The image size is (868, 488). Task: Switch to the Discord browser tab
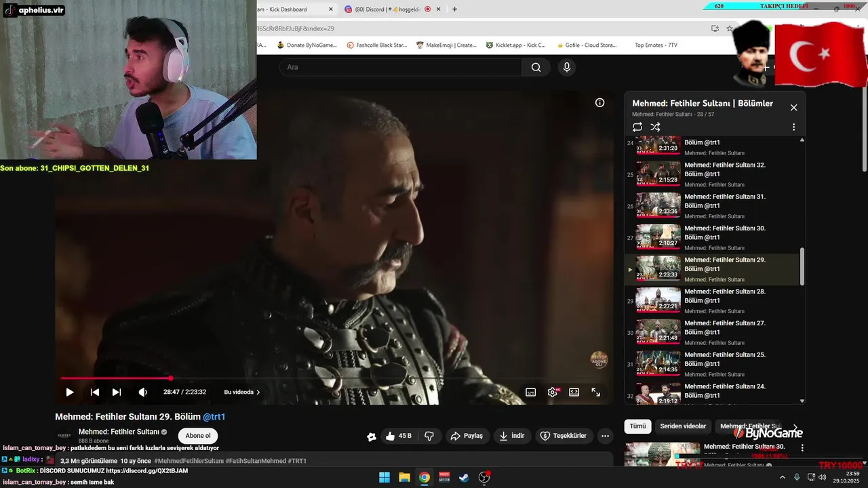pyautogui.click(x=387, y=9)
